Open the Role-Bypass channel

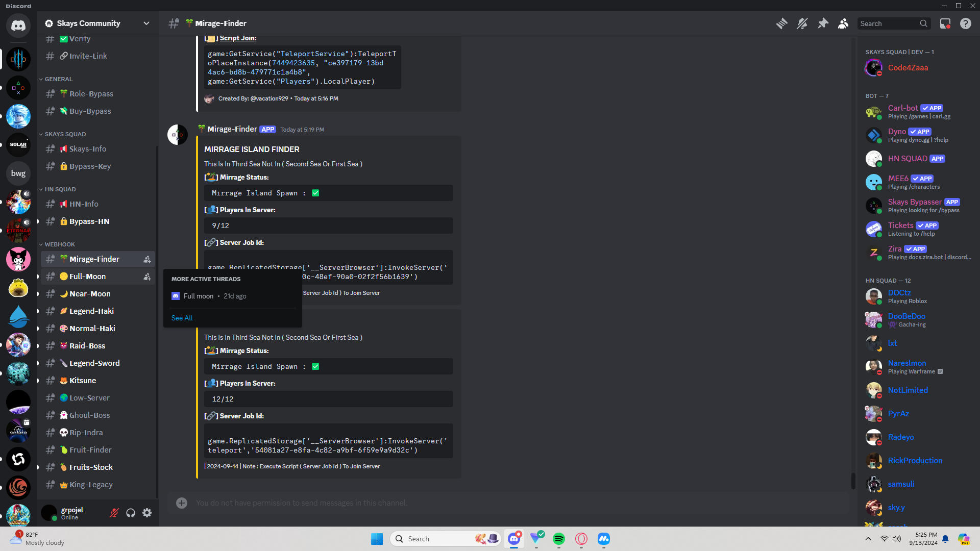tap(97, 94)
